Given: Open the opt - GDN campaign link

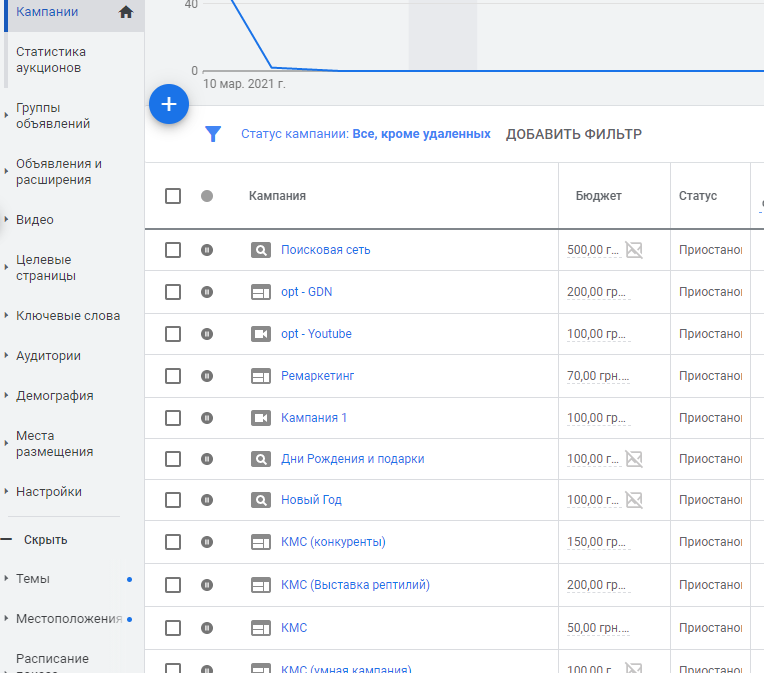Looking at the screenshot, I should point(306,292).
